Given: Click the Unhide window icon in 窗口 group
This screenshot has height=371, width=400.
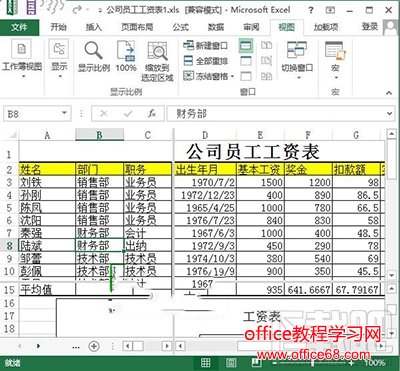Looking at the screenshot, I should [x=246, y=76].
